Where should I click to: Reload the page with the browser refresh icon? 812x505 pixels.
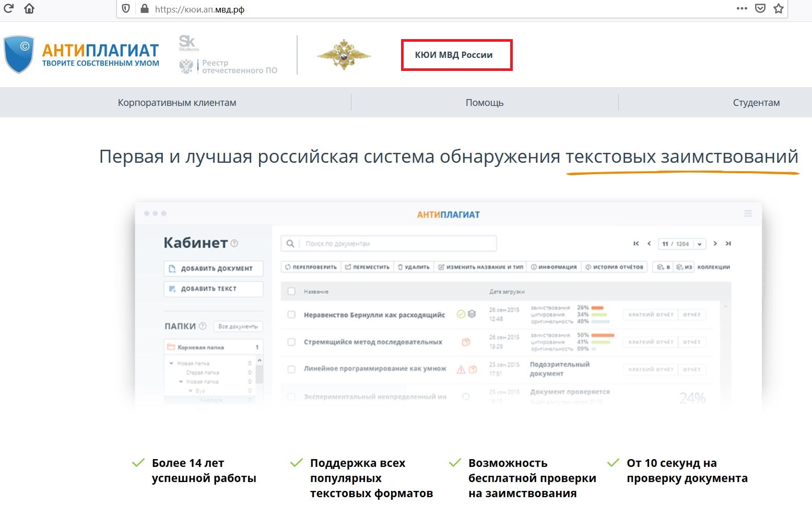(x=8, y=8)
